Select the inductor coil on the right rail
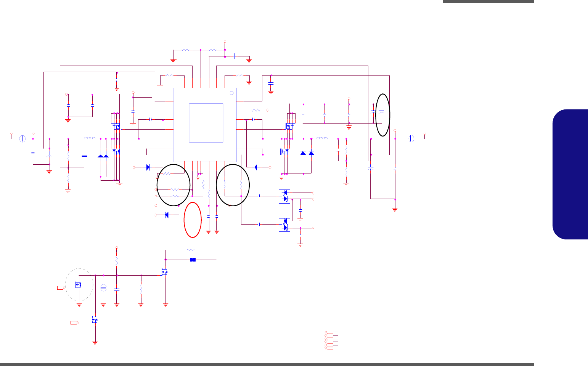This screenshot has height=366, width=588. click(322, 138)
